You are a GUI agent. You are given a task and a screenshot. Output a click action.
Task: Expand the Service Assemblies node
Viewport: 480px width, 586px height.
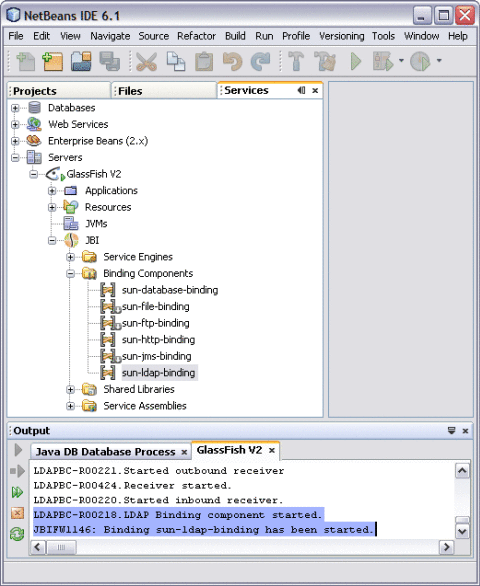coord(70,406)
